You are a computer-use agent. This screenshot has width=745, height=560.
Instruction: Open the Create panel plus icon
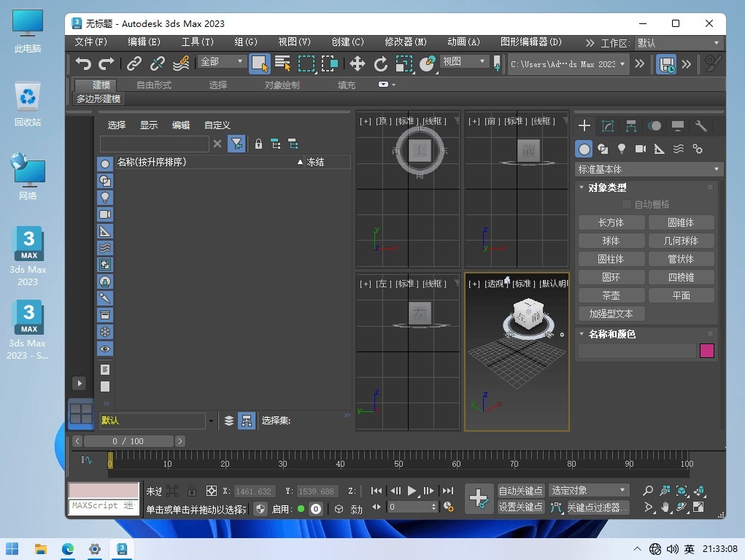tap(584, 125)
